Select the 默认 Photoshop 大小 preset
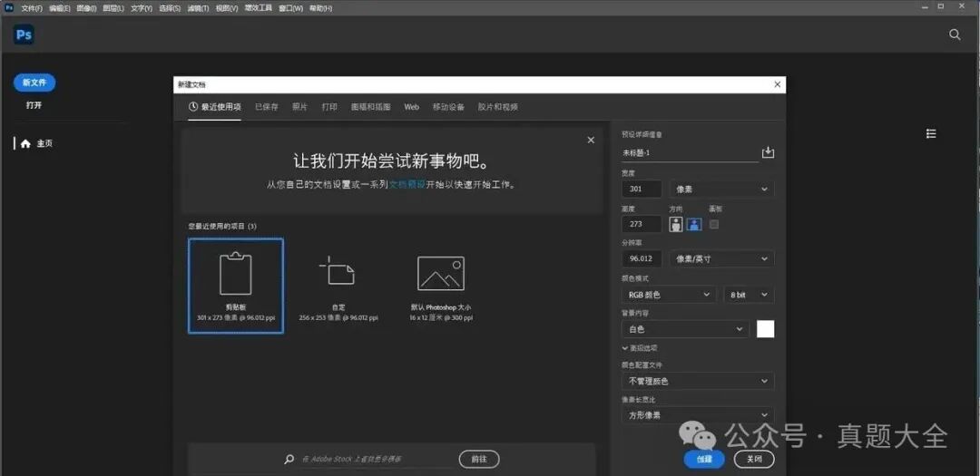The width and height of the screenshot is (980, 476). (441, 286)
